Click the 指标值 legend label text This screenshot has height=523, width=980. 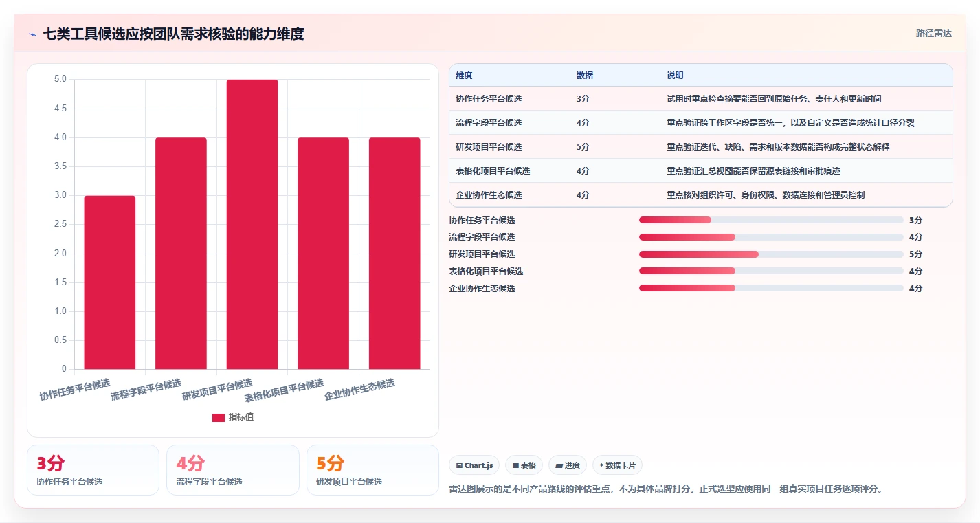point(241,417)
